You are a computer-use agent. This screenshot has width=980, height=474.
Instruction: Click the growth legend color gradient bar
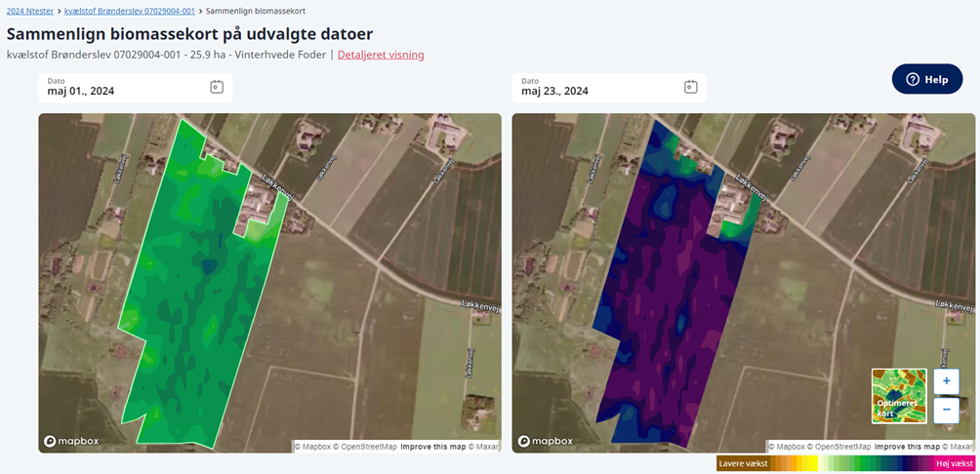point(849,464)
